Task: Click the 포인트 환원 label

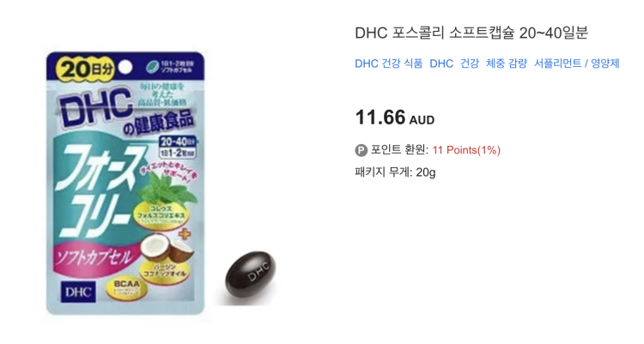Action: pos(399,150)
